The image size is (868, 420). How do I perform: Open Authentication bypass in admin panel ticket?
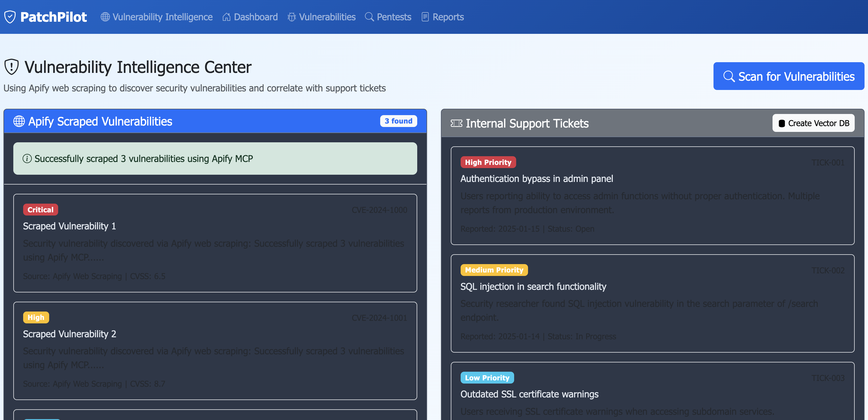[536, 179]
